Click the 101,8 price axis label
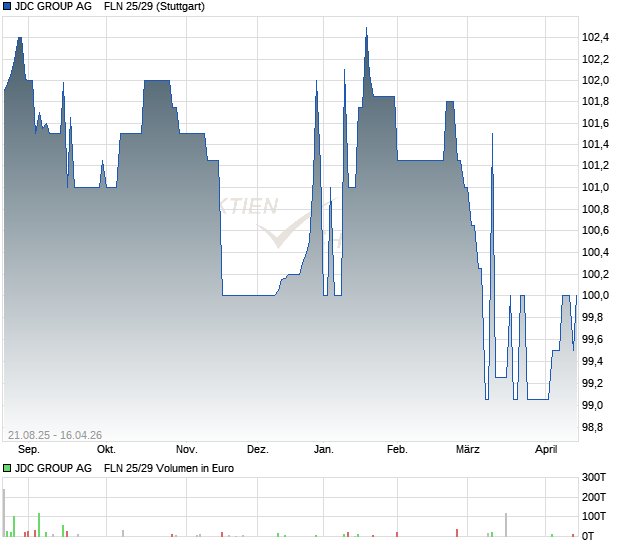 click(595, 102)
